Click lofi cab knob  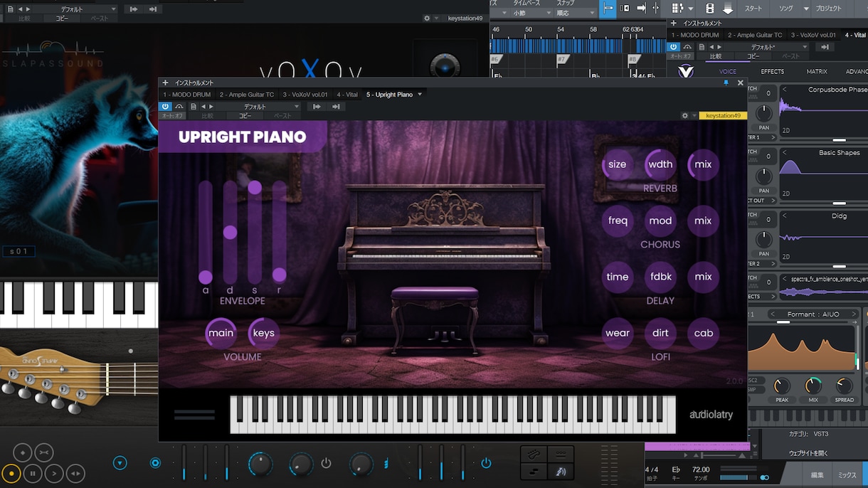tap(703, 333)
